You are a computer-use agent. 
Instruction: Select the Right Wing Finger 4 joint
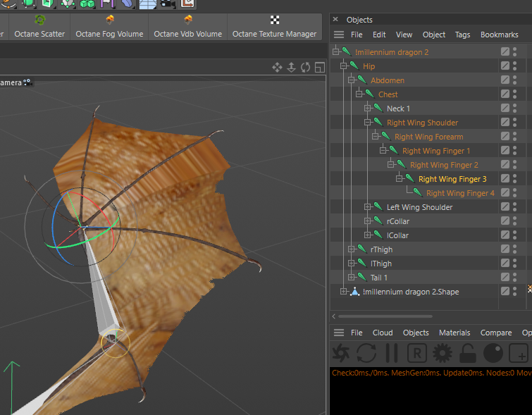pyautogui.click(x=459, y=193)
